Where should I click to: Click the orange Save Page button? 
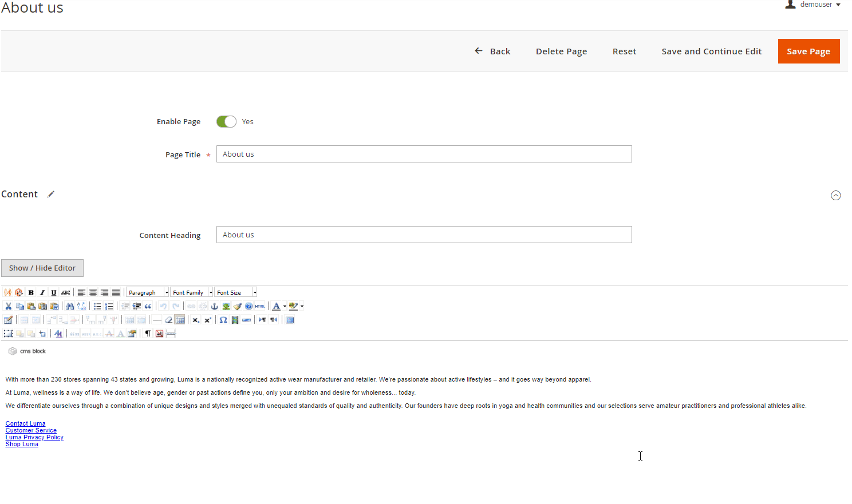tap(808, 51)
